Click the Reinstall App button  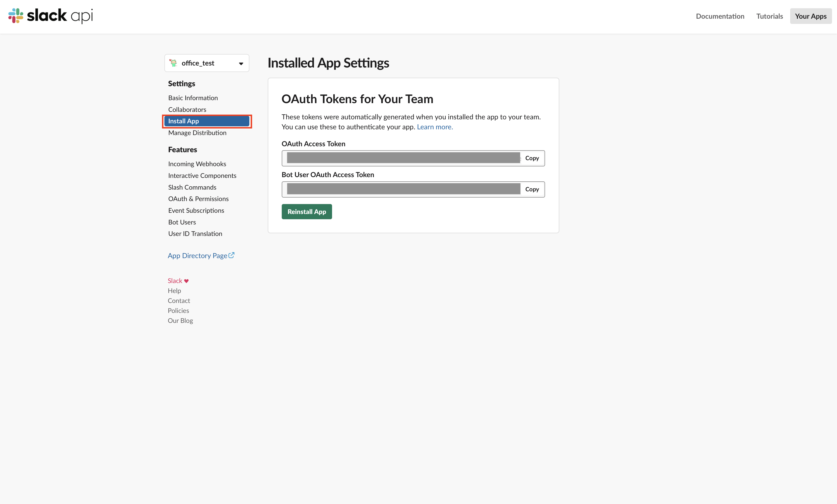click(307, 212)
